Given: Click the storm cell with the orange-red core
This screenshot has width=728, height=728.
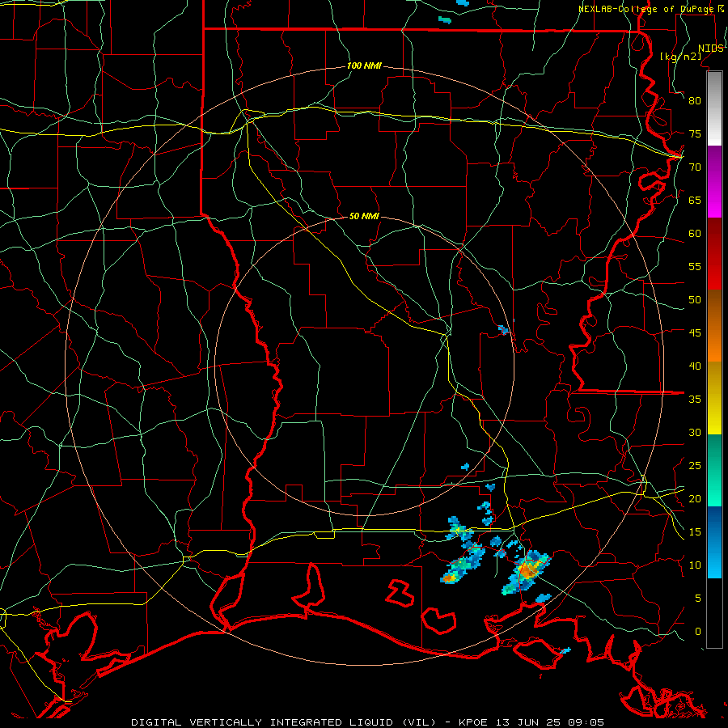Looking at the screenshot, I should pyautogui.click(x=527, y=570).
